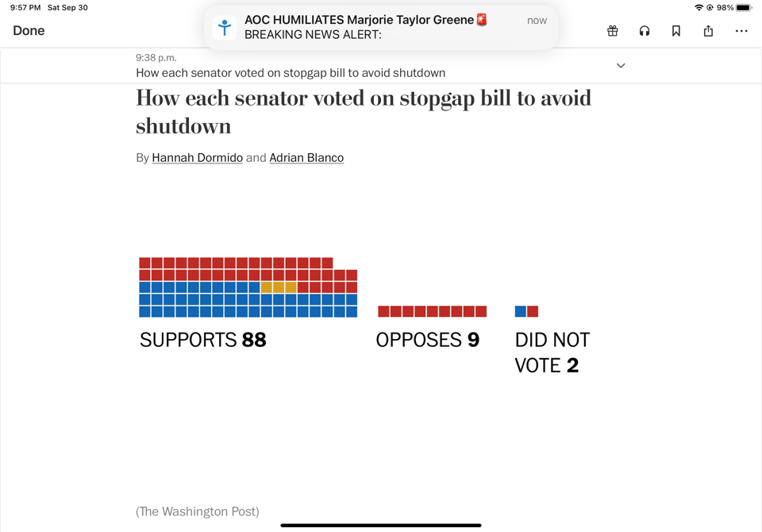This screenshot has width=762, height=532.
Task: Tap the battery icon in status bar
Action: (743, 8)
